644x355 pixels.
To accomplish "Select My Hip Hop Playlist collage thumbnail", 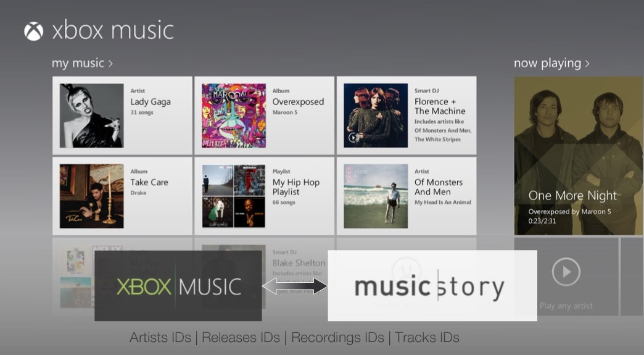I will (234, 196).
